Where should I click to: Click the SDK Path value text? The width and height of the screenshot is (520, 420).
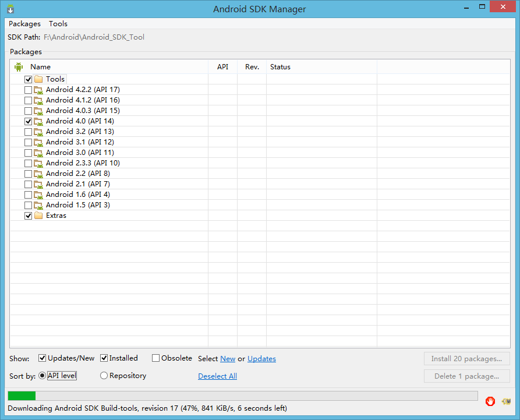coord(94,37)
